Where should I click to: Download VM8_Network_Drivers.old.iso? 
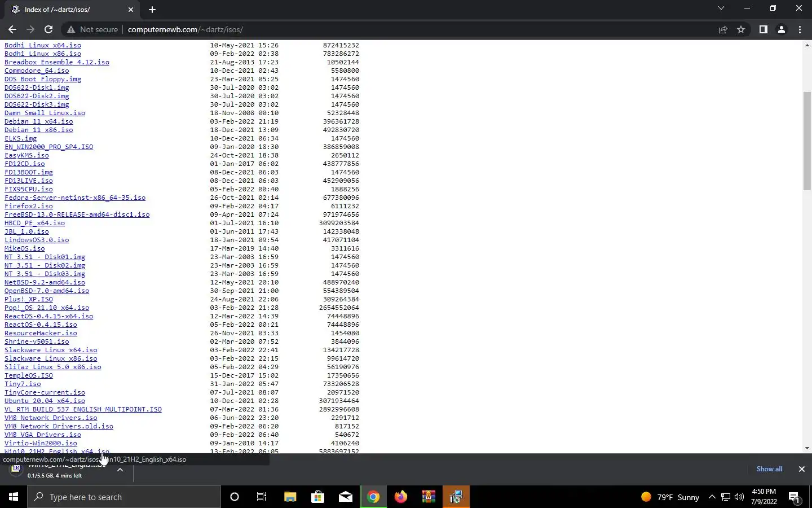(x=59, y=426)
